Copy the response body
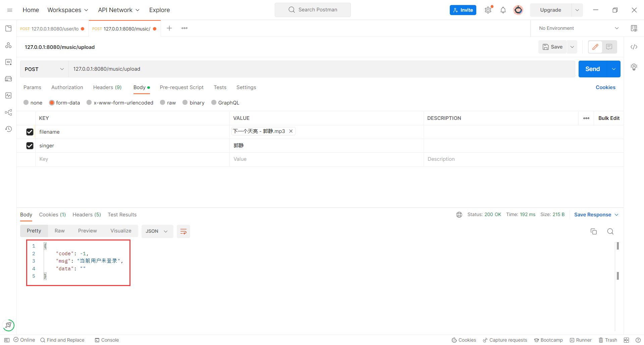Image resolution: width=644 pixels, height=345 pixels. tap(594, 231)
